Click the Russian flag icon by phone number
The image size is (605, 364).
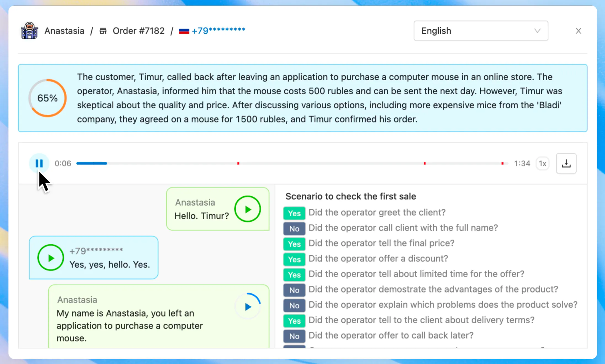184,31
